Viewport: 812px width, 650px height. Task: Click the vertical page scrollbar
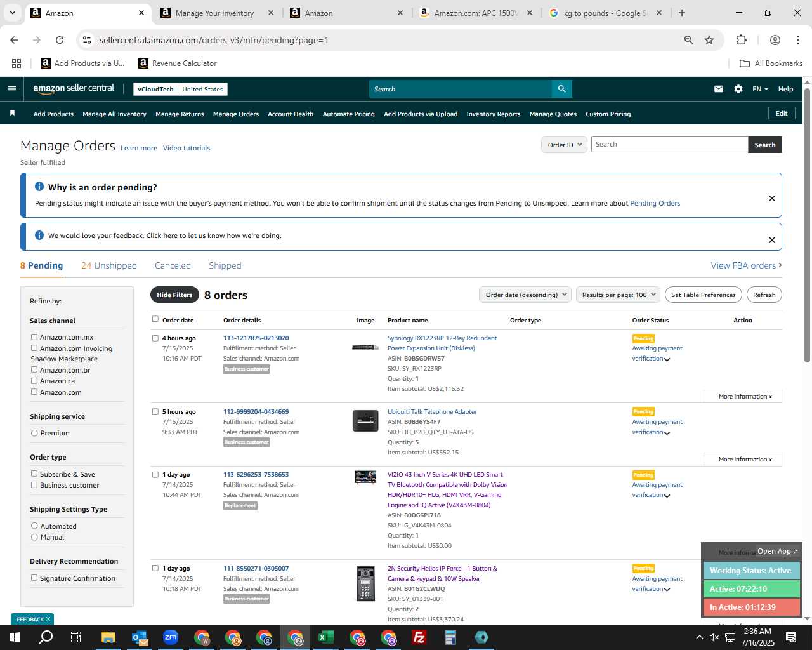tap(807, 225)
